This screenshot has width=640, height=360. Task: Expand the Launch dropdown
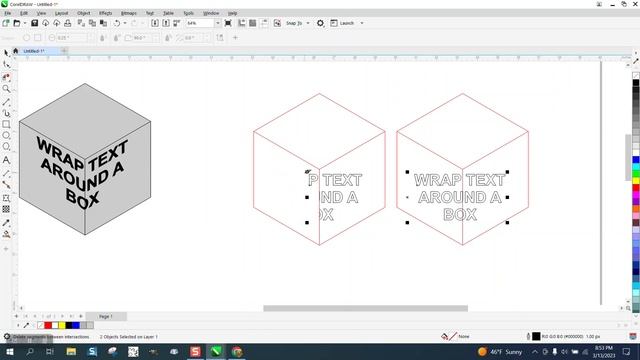362,23
